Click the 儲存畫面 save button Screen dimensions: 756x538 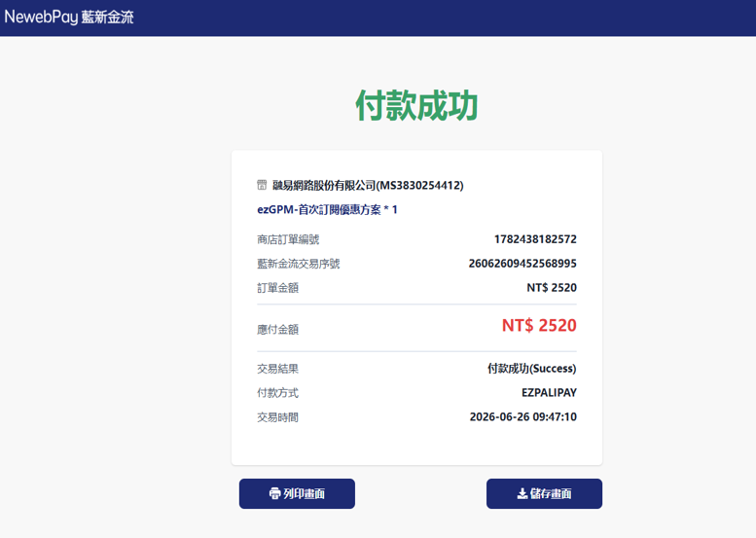click(544, 493)
